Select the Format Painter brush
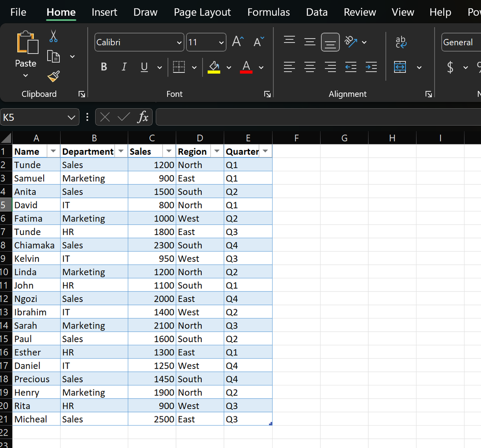The height and width of the screenshot is (448, 481). pyautogui.click(x=53, y=76)
